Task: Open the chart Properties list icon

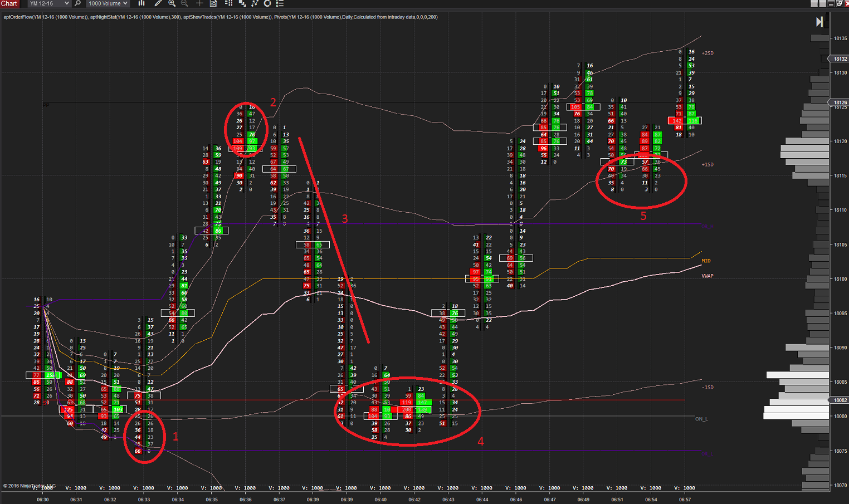Action: (280, 3)
